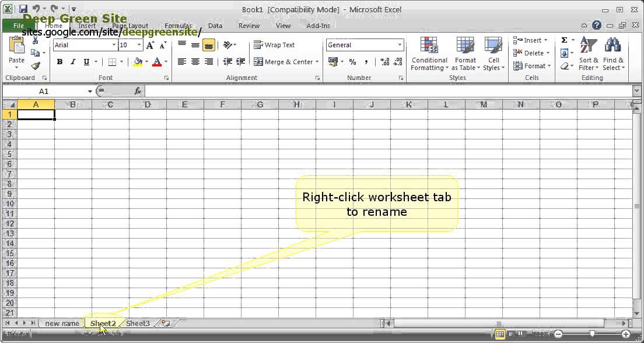Open the font size dropdown
Screen dimensions: 644x343
[x=139, y=45]
